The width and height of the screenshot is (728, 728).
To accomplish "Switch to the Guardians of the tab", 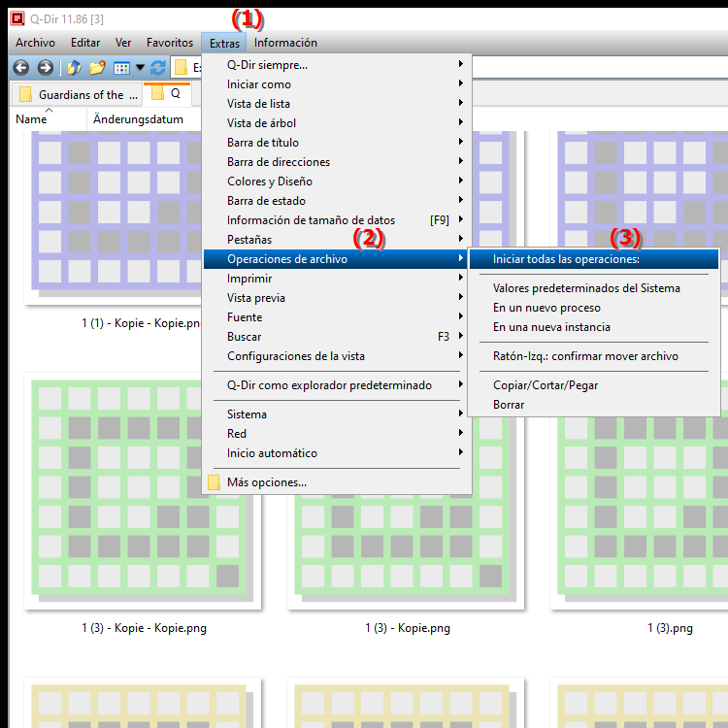I will click(78, 95).
